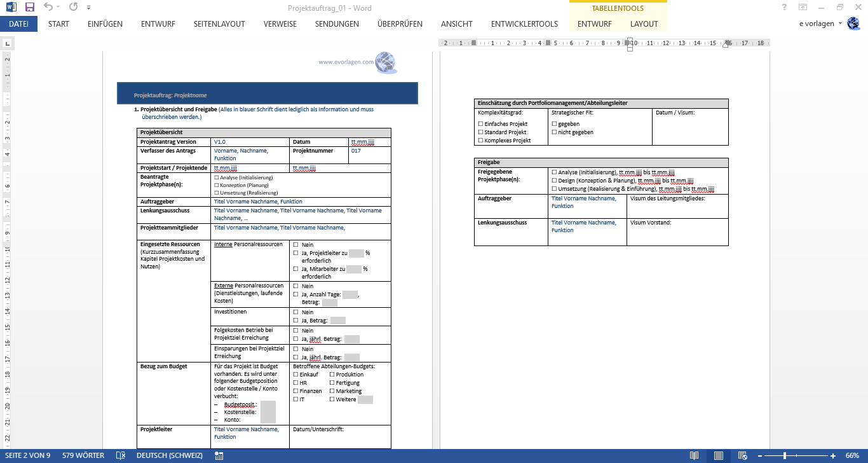Switch to Print Layout view

[719, 456]
